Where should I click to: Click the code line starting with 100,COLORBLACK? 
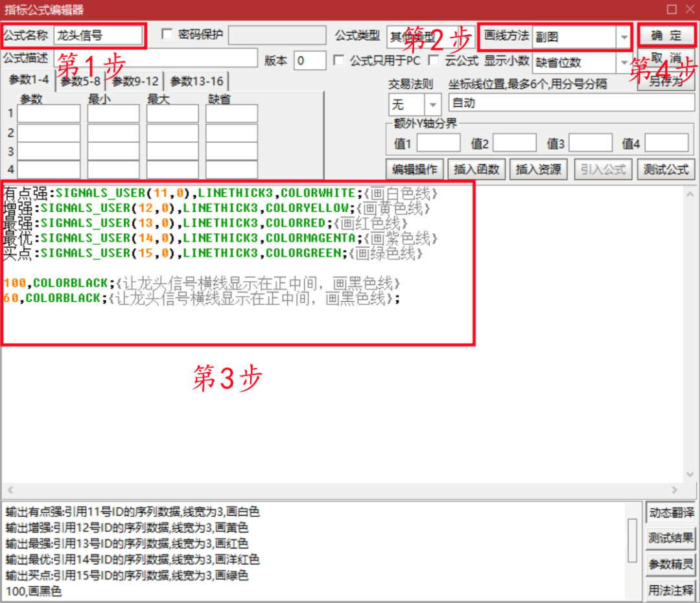(202, 283)
